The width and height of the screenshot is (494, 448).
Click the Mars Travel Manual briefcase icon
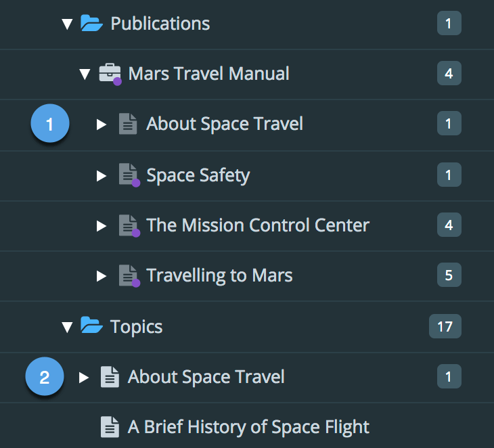click(110, 73)
